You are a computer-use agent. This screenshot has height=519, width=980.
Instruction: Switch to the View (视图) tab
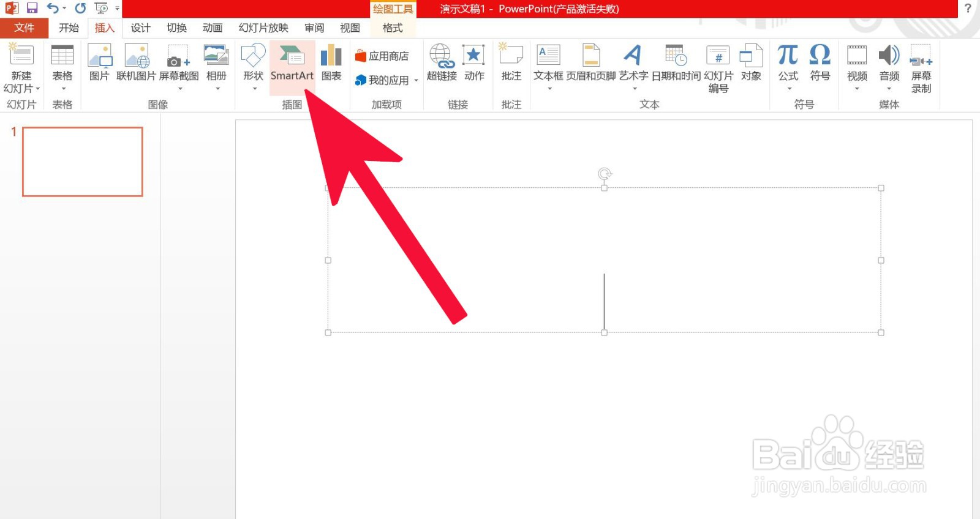pos(350,28)
